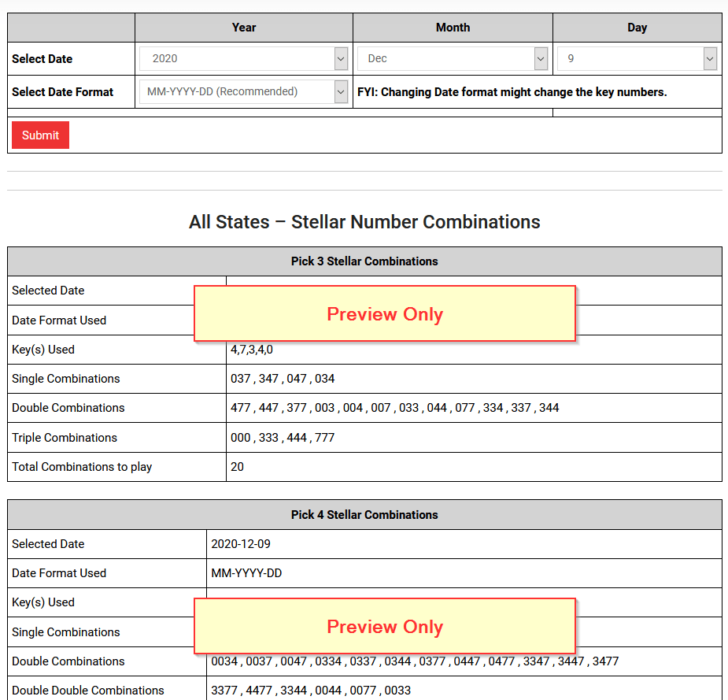Open the Year dropdown showing 2020
The width and height of the screenshot is (728, 700).
pyautogui.click(x=244, y=58)
